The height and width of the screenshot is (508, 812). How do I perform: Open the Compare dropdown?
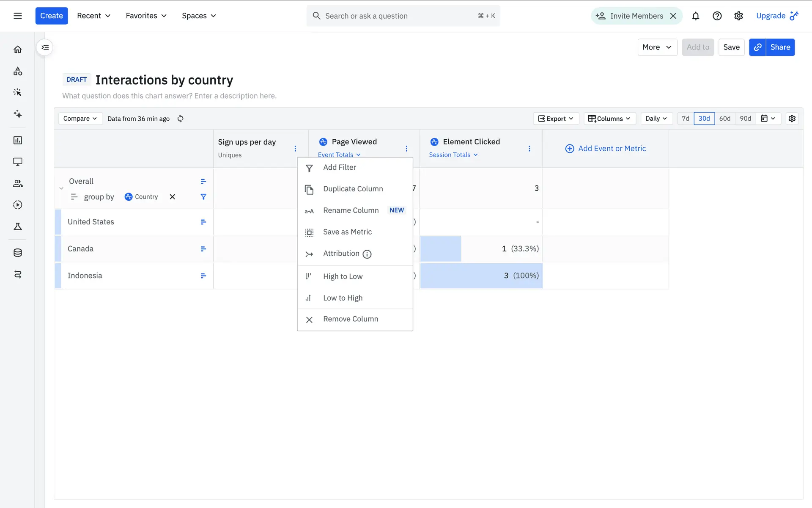tap(80, 119)
